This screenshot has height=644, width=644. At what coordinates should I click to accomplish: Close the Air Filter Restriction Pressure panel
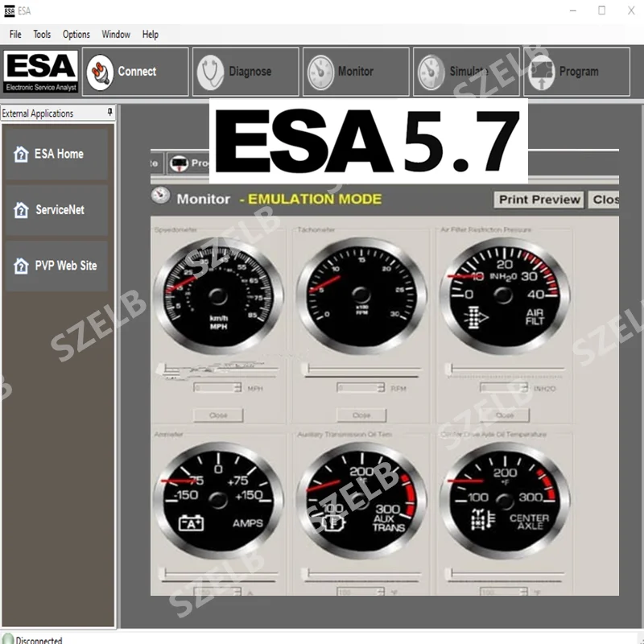coord(505,415)
